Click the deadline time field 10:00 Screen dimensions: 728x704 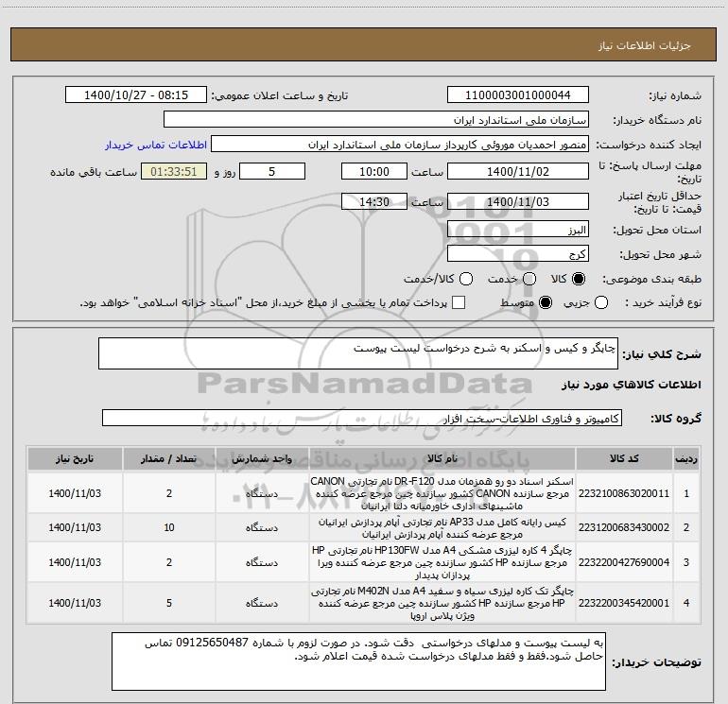[x=374, y=171]
